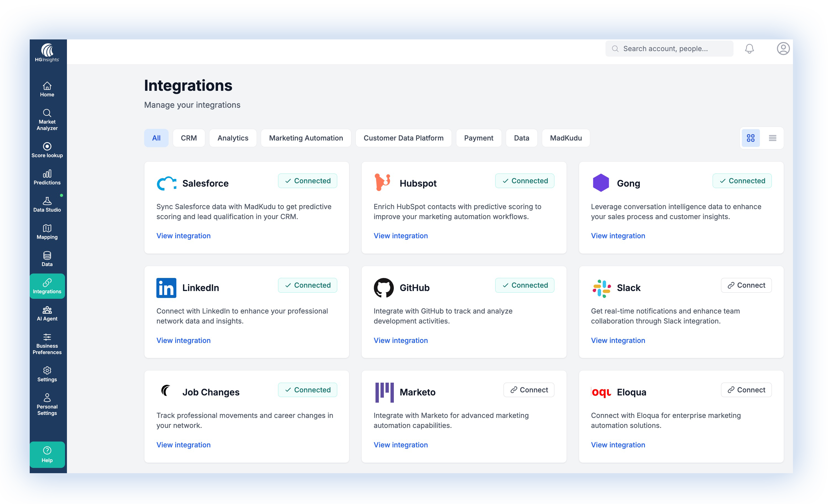Open AI Agent page

pos(47,313)
